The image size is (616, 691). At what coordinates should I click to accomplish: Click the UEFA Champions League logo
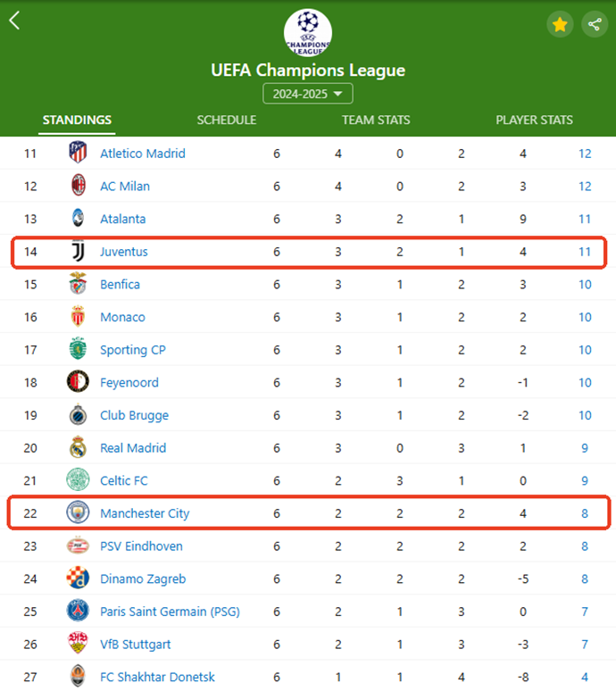[308, 33]
